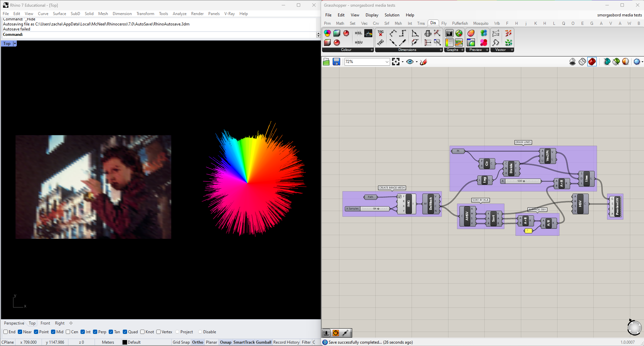Select the Wireframe preview icon
The width and height of the screenshot is (644, 346).
point(582,62)
